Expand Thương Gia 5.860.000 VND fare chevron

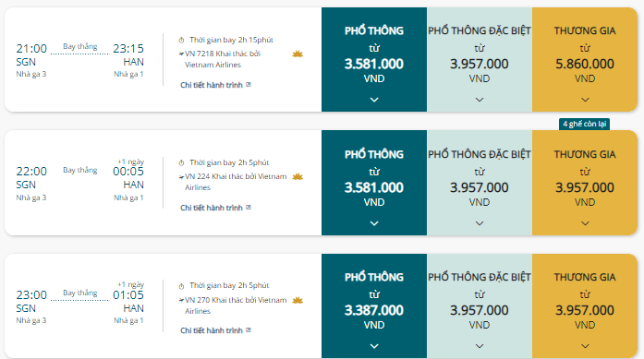point(585,100)
